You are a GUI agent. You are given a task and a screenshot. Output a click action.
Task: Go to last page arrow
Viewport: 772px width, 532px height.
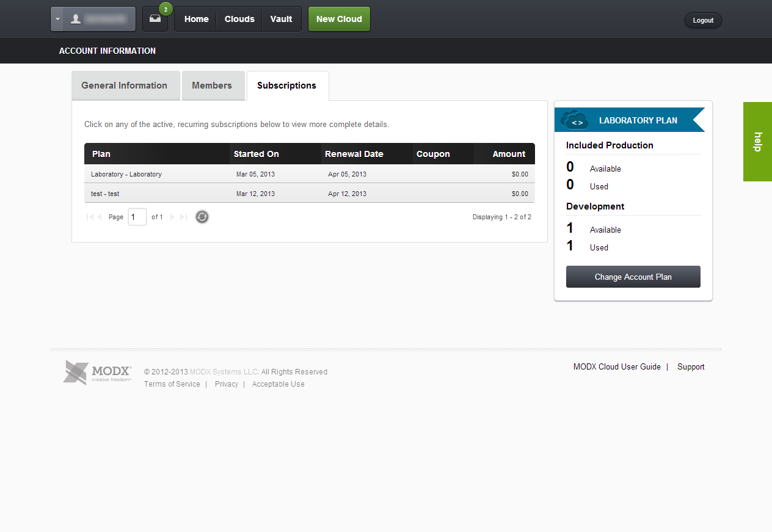(x=183, y=217)
